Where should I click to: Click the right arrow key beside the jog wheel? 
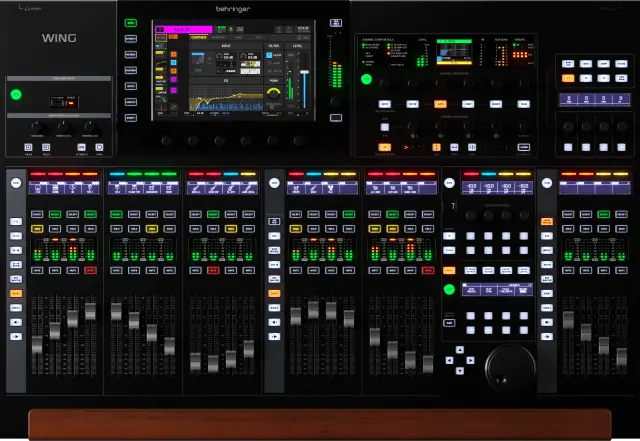470,360
